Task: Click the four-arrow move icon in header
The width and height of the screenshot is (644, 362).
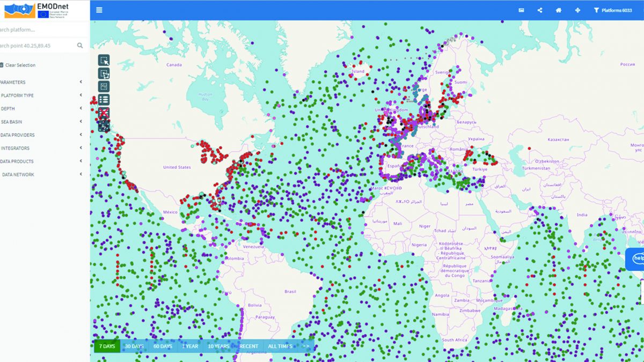Action: coord(577,10)
